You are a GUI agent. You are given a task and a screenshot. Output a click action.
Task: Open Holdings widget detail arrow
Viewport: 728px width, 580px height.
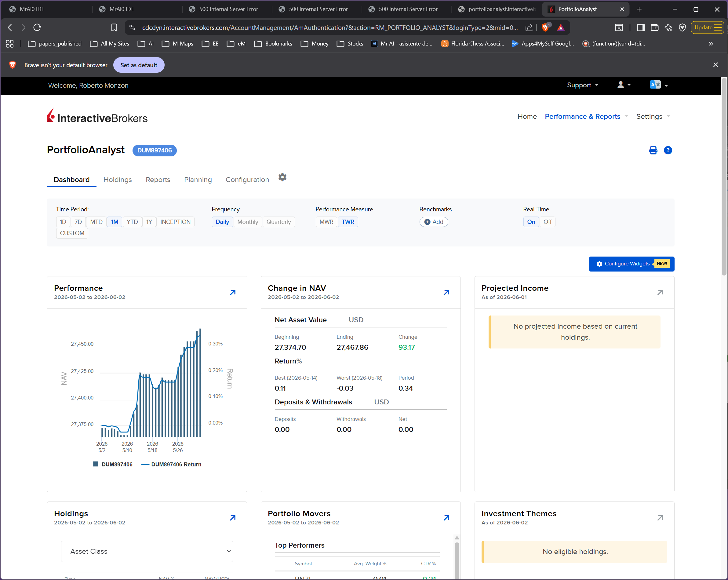coord(233,517)
